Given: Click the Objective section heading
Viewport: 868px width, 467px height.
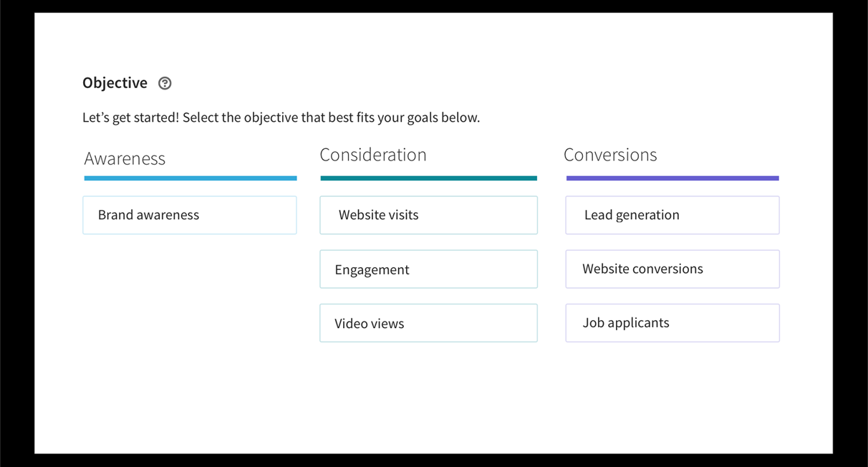Looking at the screenshot, I should coord(115,83).
